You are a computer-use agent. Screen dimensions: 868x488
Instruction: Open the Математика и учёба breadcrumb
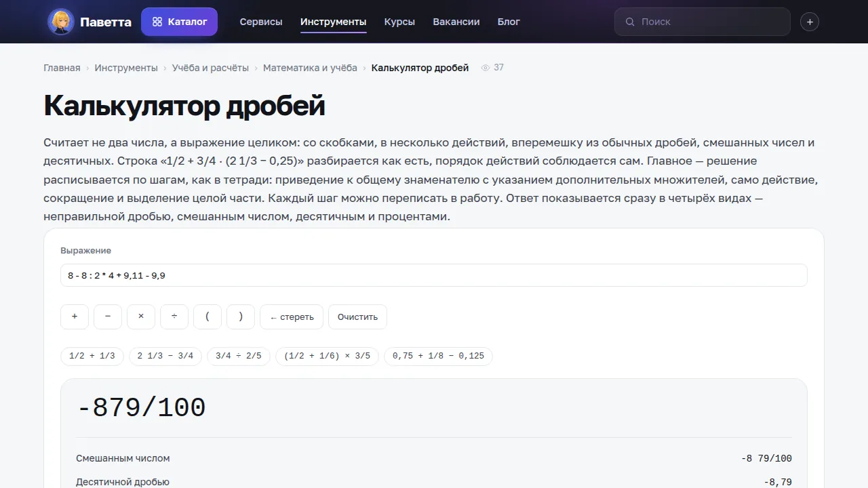coord(310,68)
